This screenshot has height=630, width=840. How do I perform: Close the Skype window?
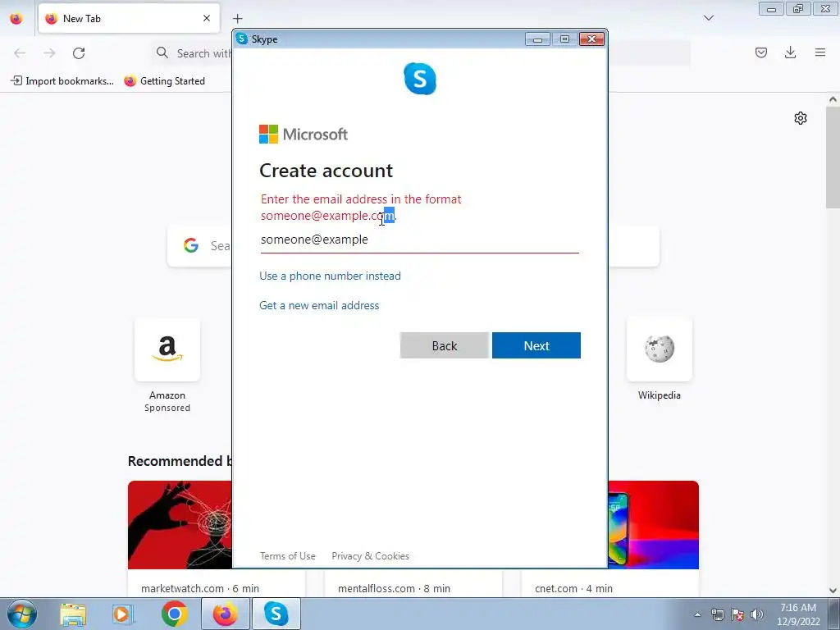pos(591,39)
